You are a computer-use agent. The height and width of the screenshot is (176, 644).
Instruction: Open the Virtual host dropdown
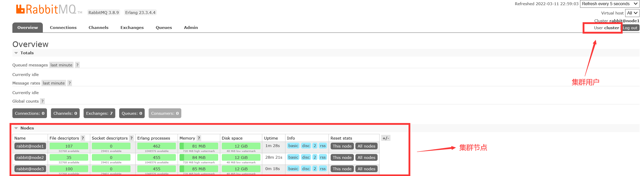tap(632, 13)
